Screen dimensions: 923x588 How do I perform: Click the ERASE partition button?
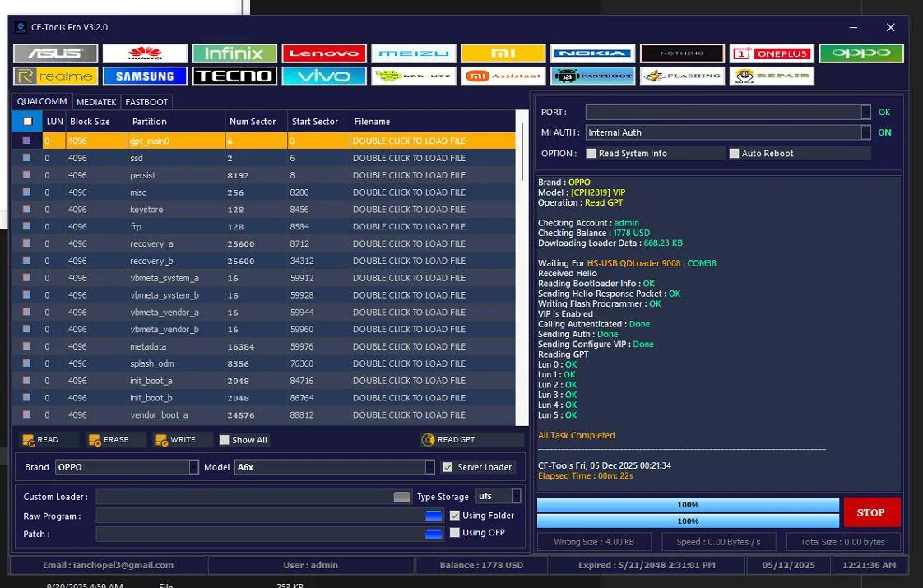pos(115,440)
